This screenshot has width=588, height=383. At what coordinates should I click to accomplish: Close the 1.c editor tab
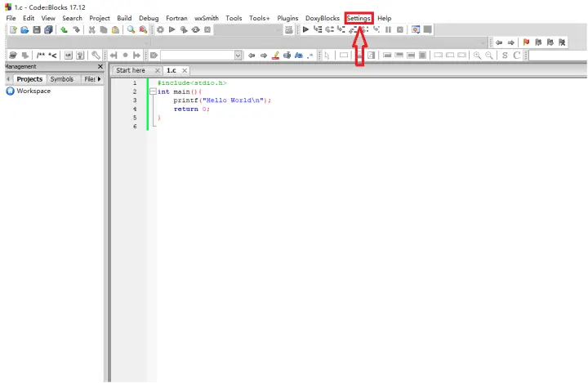pyautogui.click(x=185, y=70)
